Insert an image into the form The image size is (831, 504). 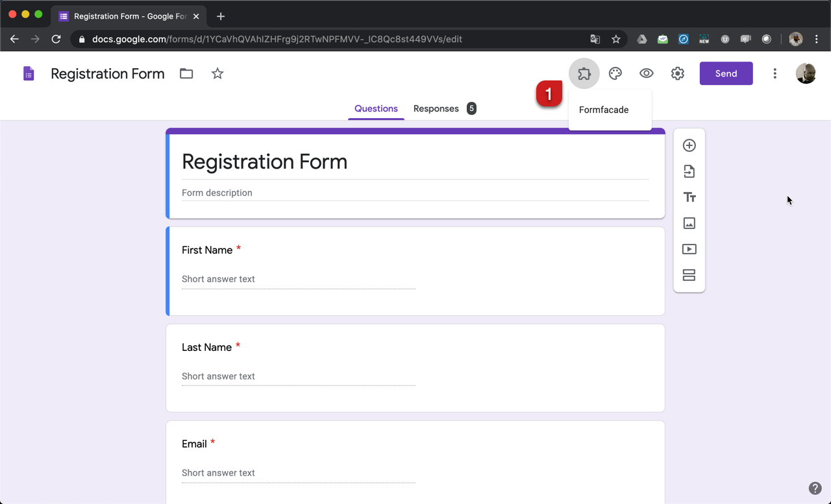coord(689,222)
